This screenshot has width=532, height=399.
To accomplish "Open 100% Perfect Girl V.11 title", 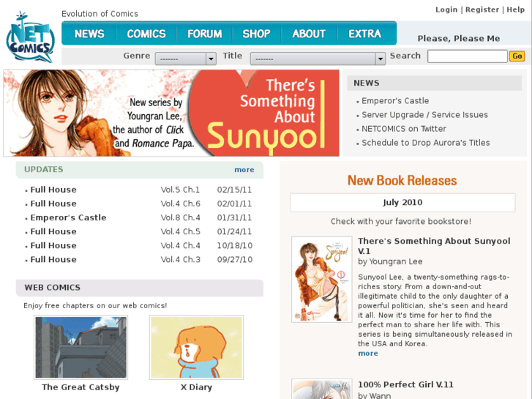I will [405, 384].
